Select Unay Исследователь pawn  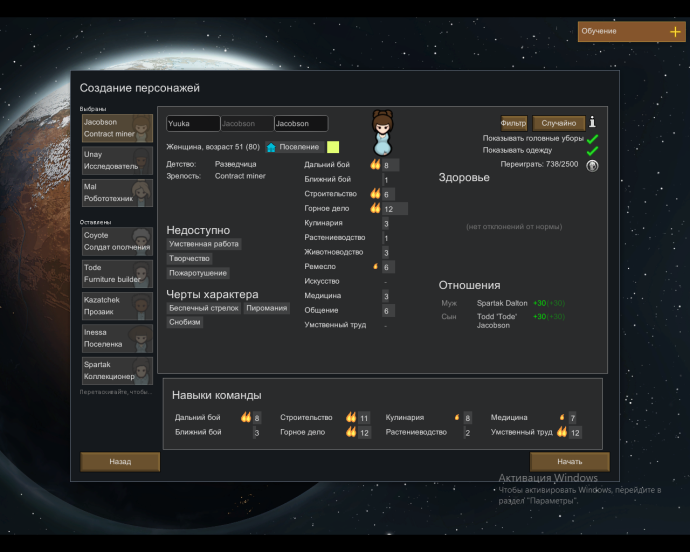117,161
